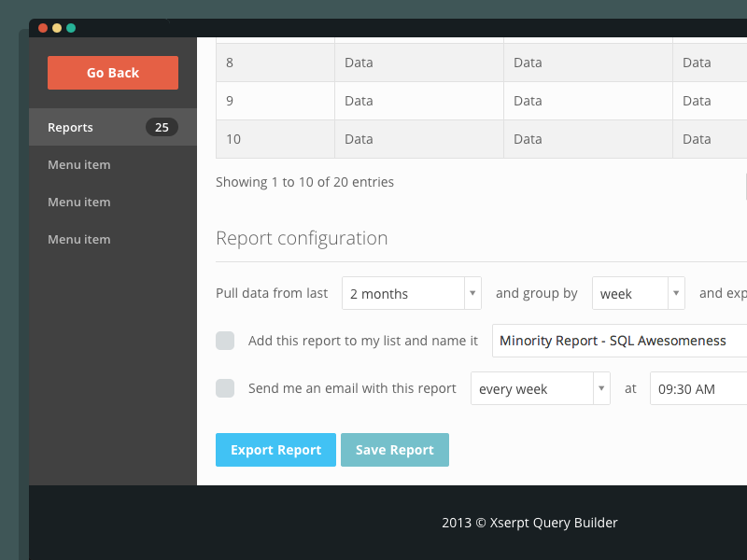The height and width of the screenshot is (560, 747).
Task: Click the red close window dot
Action: click(x=43, y=28)
